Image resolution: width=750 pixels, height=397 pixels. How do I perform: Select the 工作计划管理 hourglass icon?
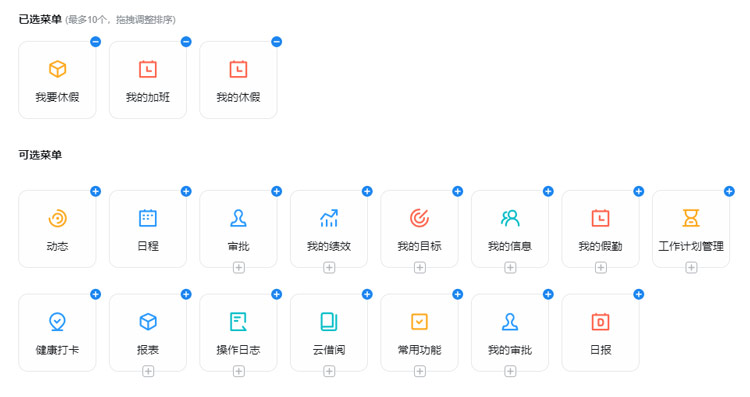pyautogui.click(x=691, y=218)
